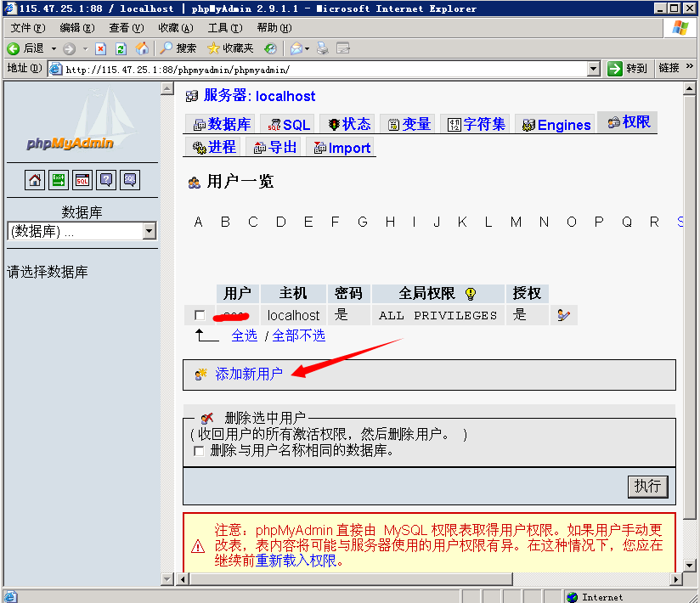Click the Go arrow next to address bar
Image resolution: width=700 pixels, height=603 pixels.
[x=615, y=69]
